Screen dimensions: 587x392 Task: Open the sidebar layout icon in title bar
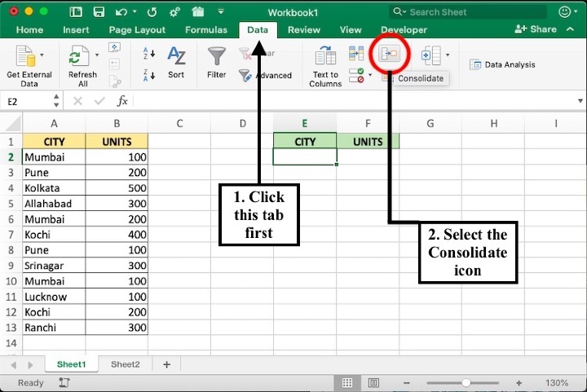(76, 12)
